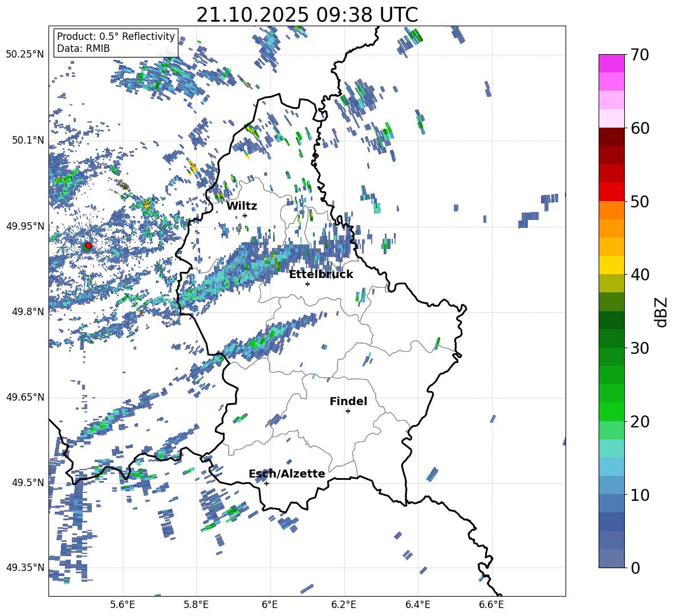Click the bright red swatch just above 50 dBZ
Screen dimensions: 675x616
(x=611, y=192)
